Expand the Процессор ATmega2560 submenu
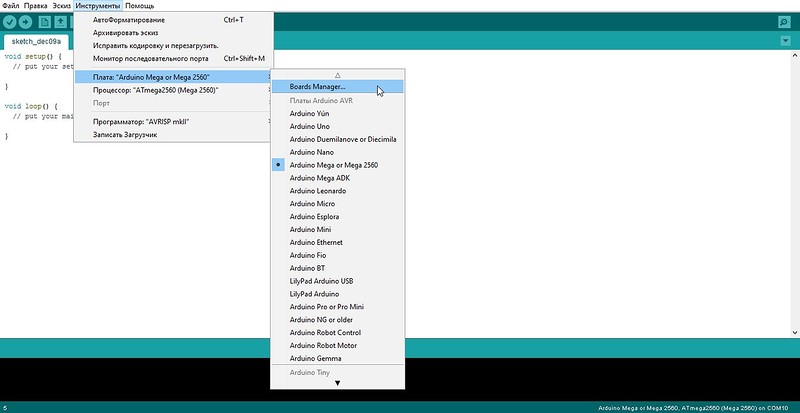800x413 pixels. pyautogui.click(x=173, y=90)
